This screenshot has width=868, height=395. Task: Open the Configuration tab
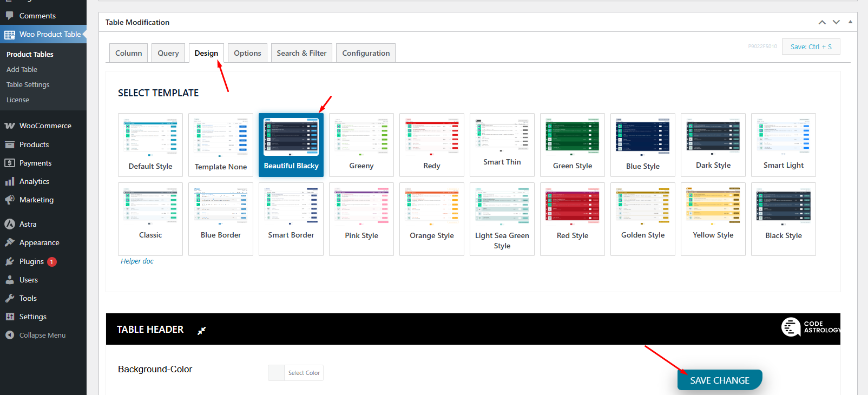point(366,53)
